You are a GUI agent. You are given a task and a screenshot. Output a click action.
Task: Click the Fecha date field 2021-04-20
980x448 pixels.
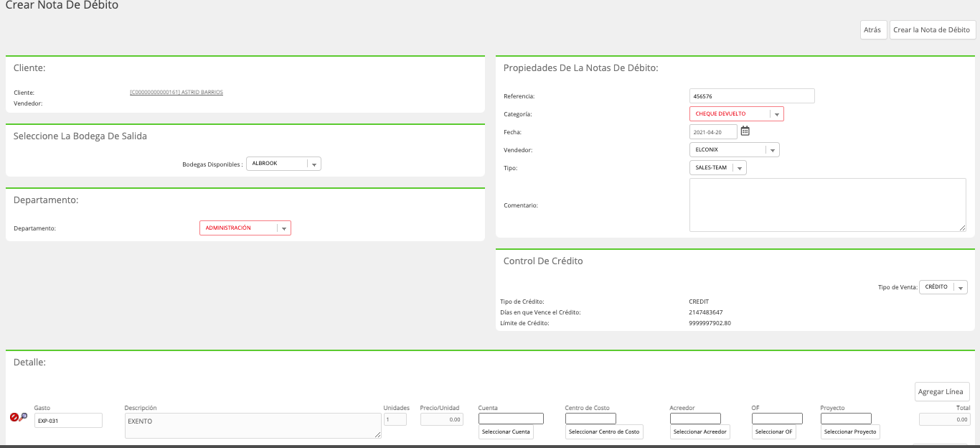(713, 132)
